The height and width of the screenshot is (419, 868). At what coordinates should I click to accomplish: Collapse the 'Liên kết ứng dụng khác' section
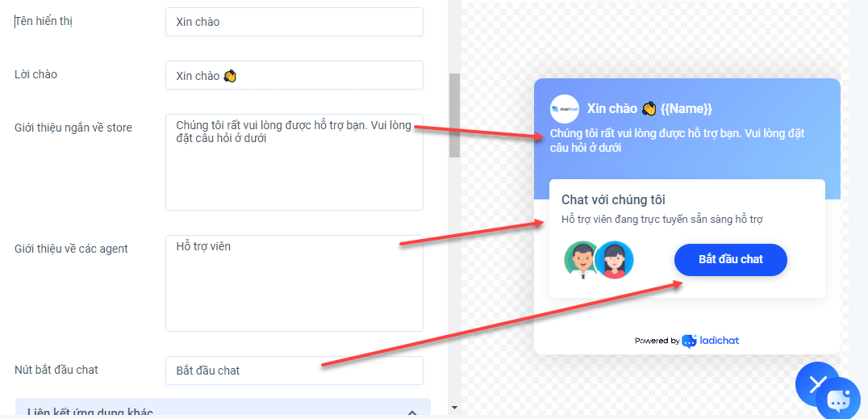tap(411, 413)
